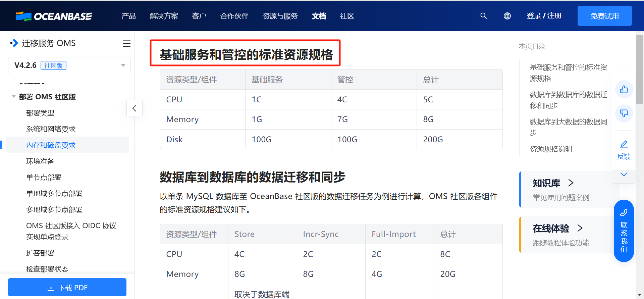Open the 知识库 card arrow
Viewport: 644px width, 299px height.
point(571,183)
